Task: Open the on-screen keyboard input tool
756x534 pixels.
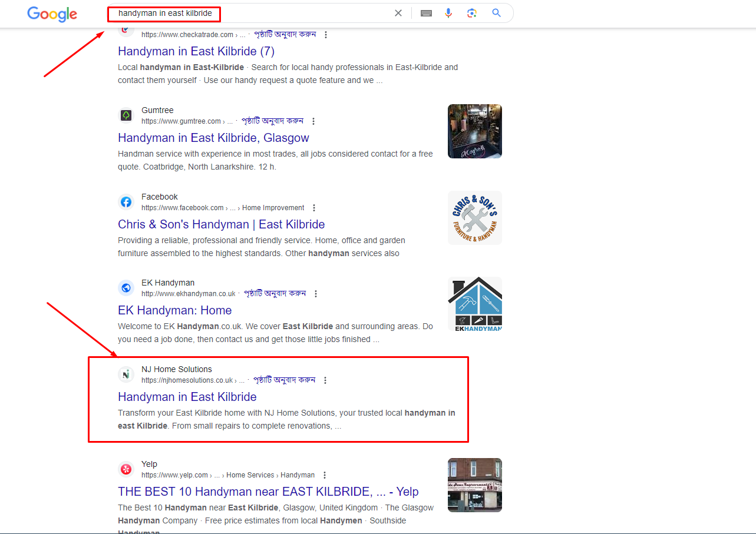Action: coord(426,13)
